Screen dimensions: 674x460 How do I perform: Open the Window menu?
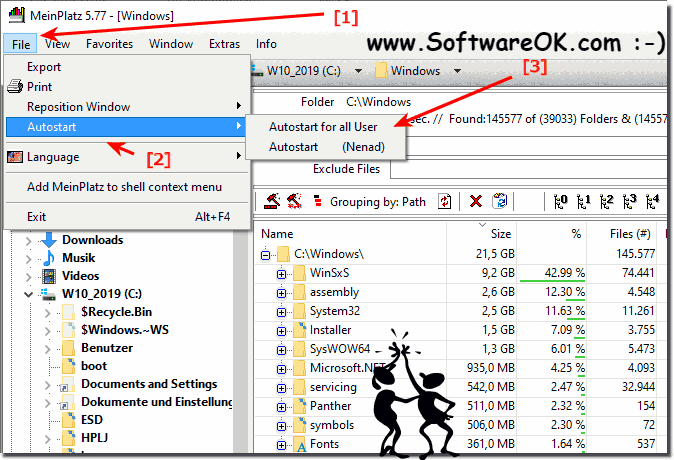coord(171,44)
